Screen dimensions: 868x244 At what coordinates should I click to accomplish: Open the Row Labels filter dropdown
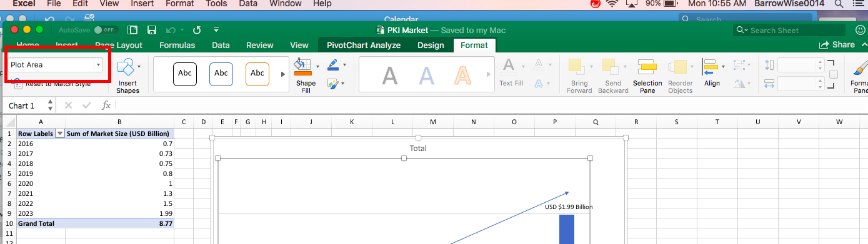60,134
